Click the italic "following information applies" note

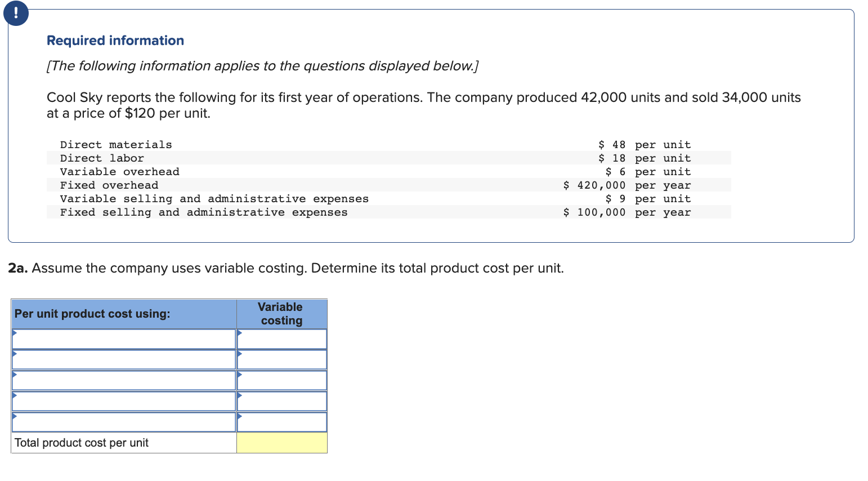tap(262, 66)
